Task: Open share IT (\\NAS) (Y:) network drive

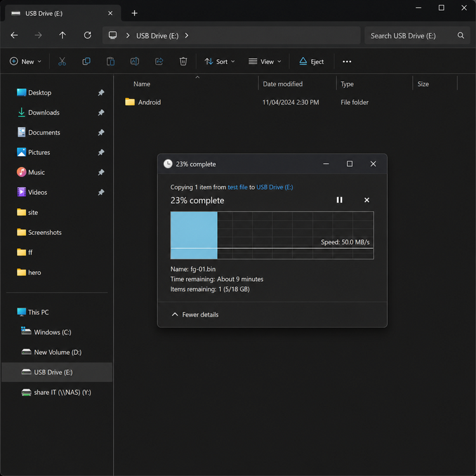Action: (x=56, y=392)
